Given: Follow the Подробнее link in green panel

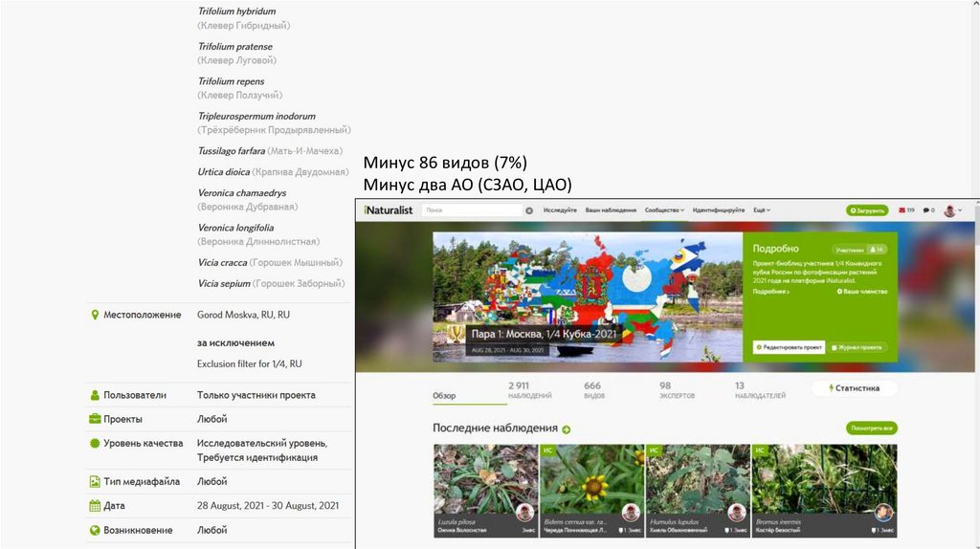Looking at the screenshot, I should click(x=770, y=292).
